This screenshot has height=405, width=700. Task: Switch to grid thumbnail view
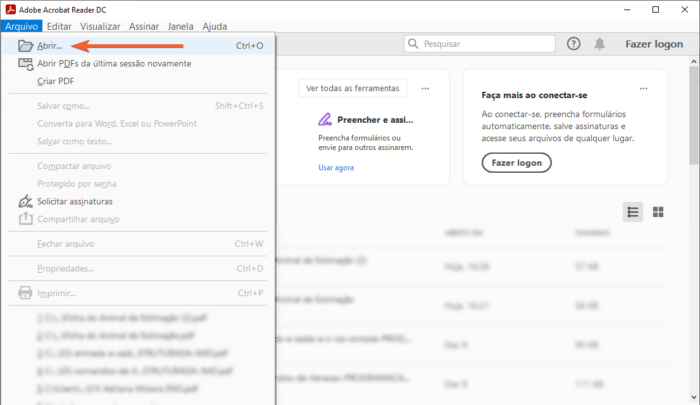coord(658,212)
